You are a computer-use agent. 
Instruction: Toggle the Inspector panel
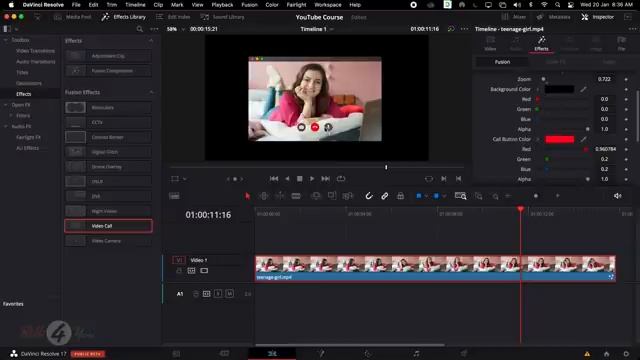(598, 17)
